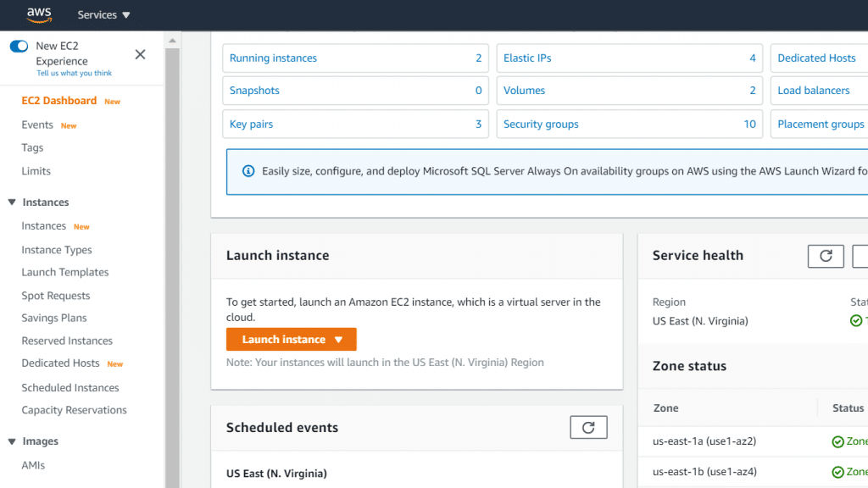Go to the EC2 Dashboard

(58, 100)
